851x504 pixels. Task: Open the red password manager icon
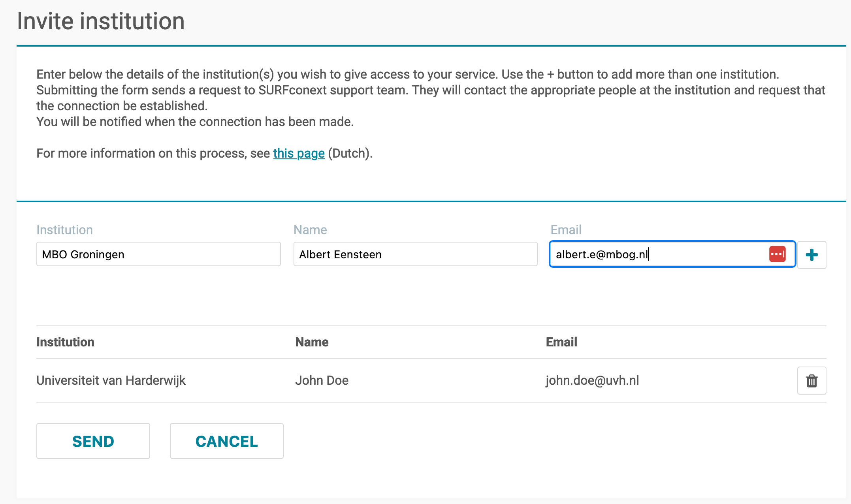tap(777, 254)
